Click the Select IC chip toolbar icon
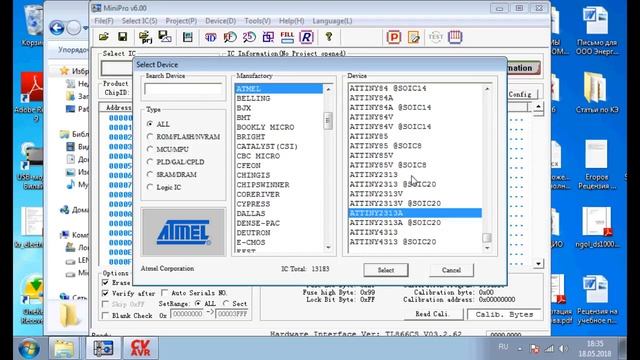Image resolution: width=640 pixels, height=360 pixels. (x=188, y=37)
